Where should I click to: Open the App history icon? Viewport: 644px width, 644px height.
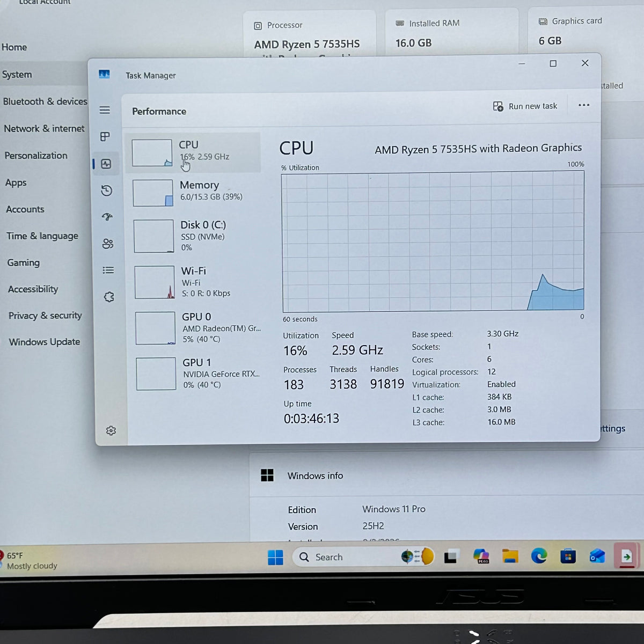[107, 191]
